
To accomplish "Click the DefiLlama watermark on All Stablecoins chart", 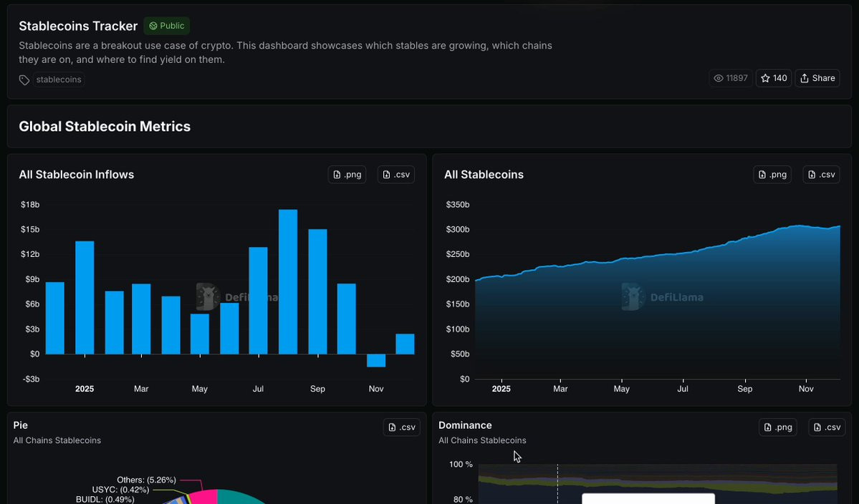I will tap(662, 297).
